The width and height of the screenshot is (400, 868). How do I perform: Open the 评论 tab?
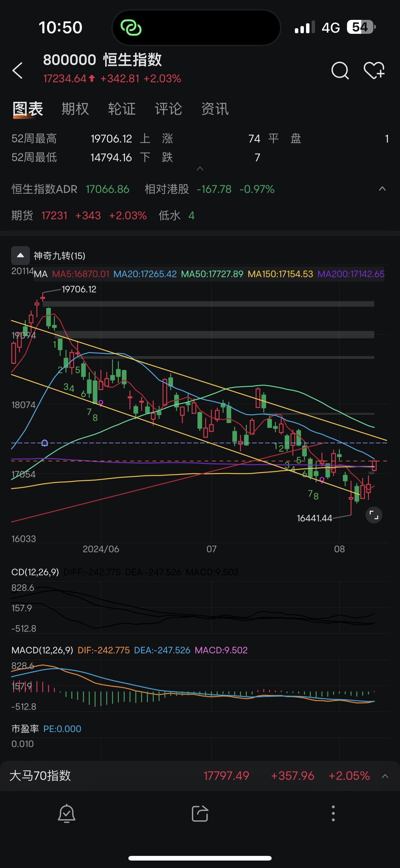(168, 109)
